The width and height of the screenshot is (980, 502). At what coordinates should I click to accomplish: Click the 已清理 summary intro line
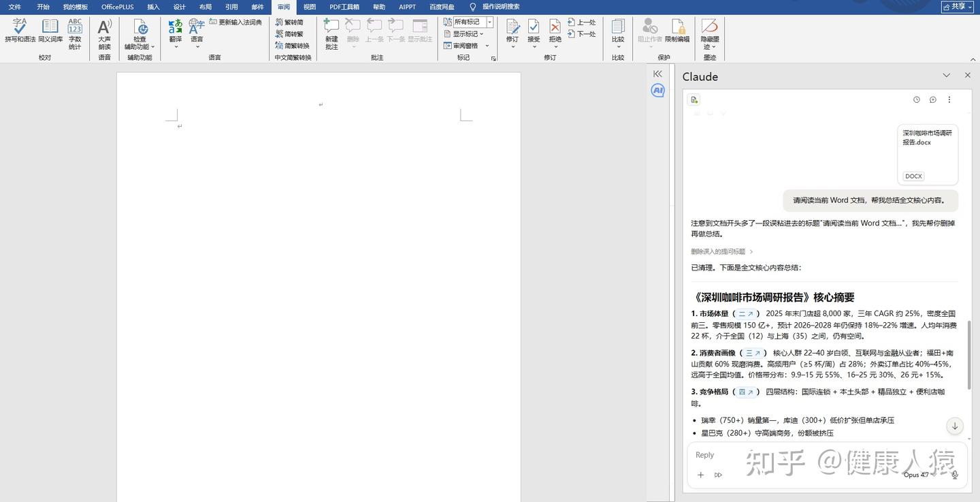(747, 268)
